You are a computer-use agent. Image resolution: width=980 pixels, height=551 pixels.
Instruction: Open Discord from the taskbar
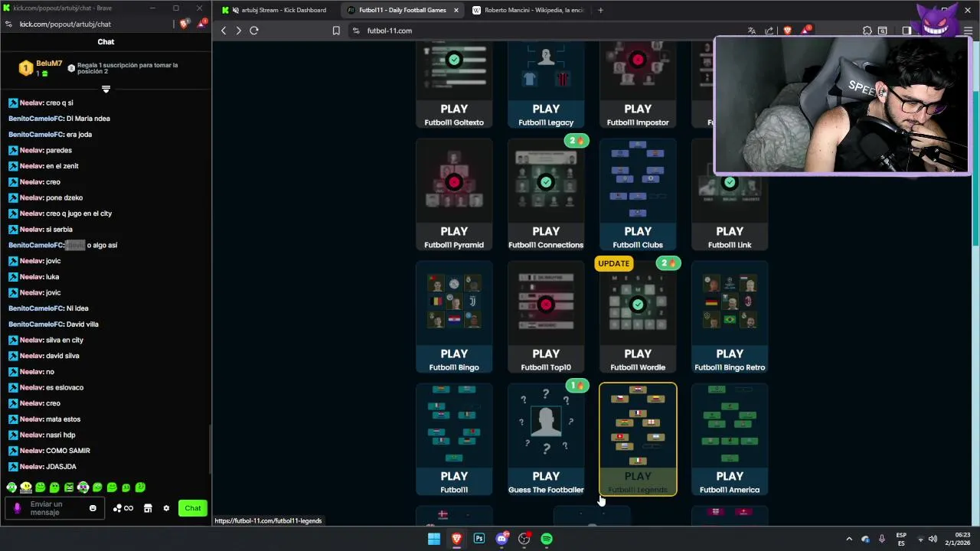(x=501, y=539)
